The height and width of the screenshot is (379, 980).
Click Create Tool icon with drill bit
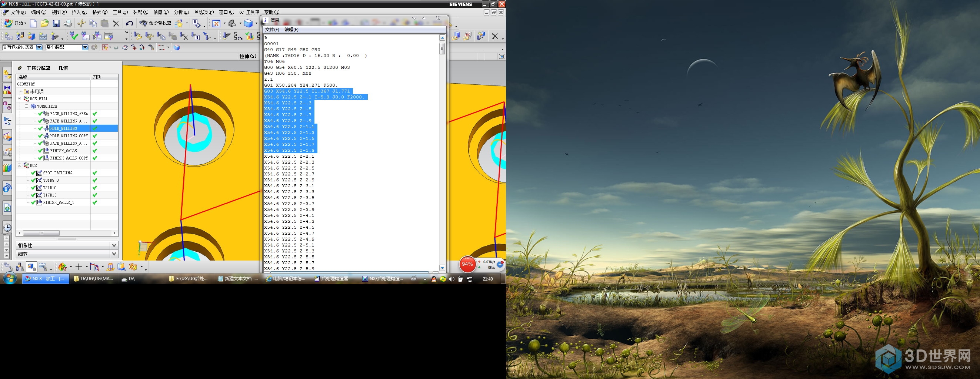click(x=20, y=36)
